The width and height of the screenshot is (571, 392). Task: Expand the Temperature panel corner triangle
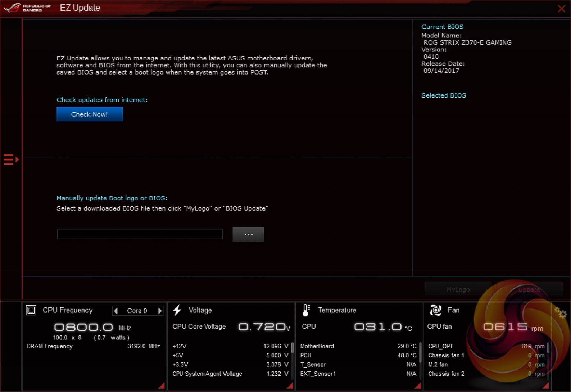tap(418, 386)
